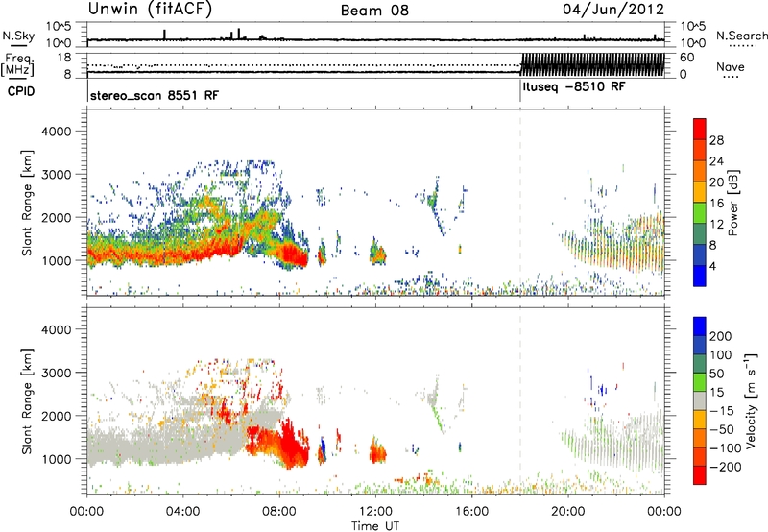The image size is (768, 532).
Task: Click the 'Unwin (fitACF)' title text
Action: tap(150, 9)
